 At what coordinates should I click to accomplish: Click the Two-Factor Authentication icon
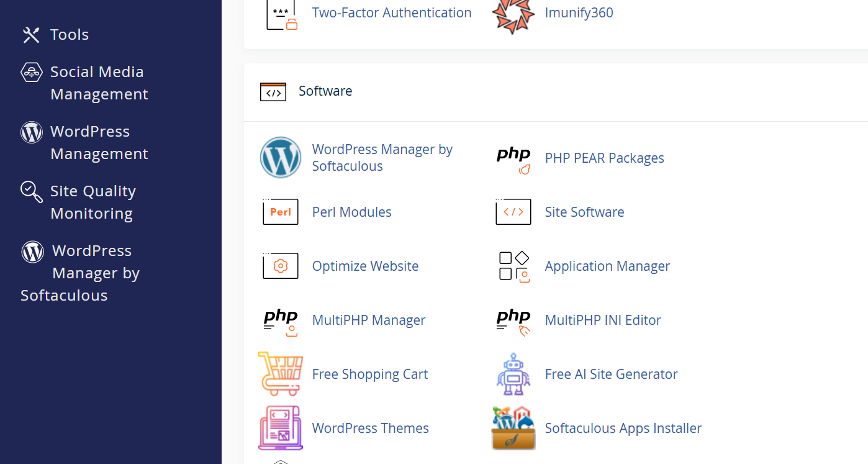[281, 14]
